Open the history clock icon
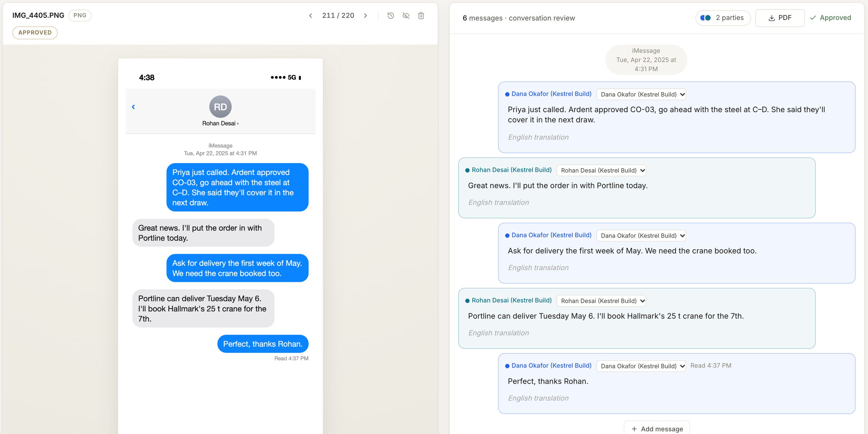The height and width of the screenshot is (434, 868). 391,16
